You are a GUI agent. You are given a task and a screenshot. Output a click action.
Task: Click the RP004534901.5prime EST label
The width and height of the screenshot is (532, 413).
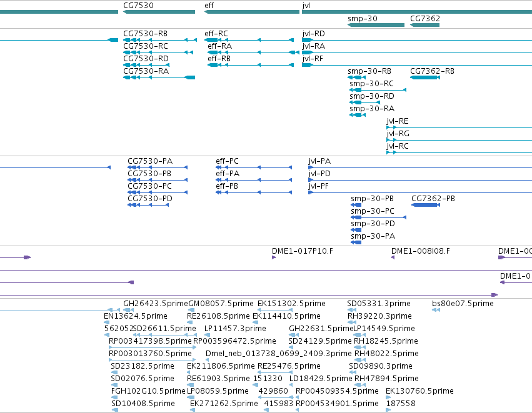click(x=337, y=404)
